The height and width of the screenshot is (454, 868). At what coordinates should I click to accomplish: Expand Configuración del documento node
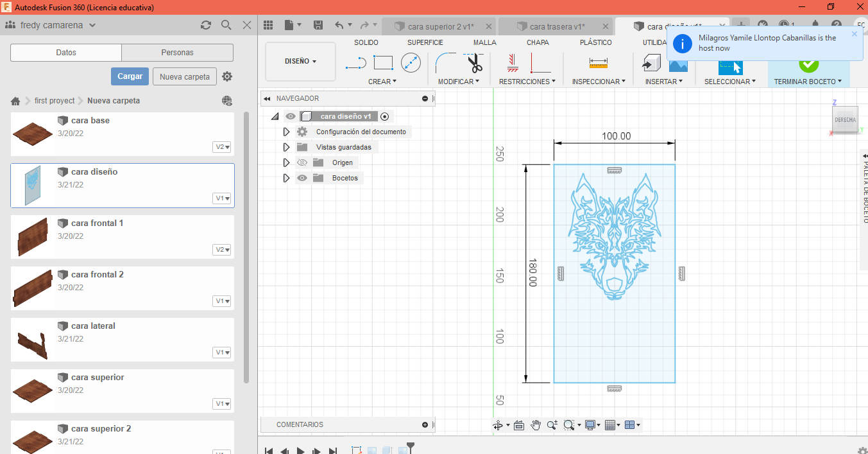(286, 132)
